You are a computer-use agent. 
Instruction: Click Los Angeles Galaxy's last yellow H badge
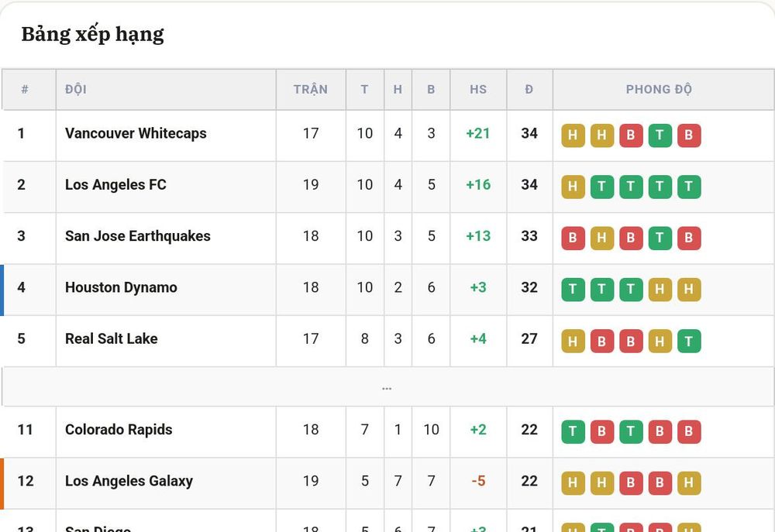689,483
